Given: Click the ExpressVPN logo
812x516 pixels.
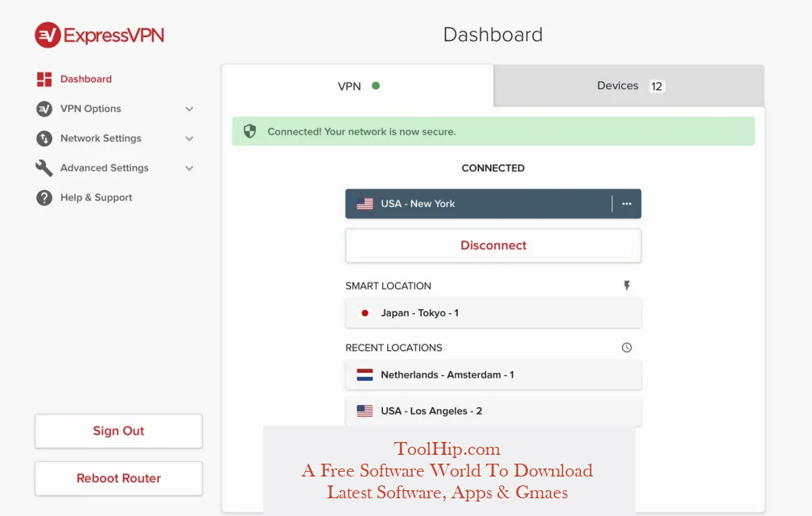Looking at the screenshot, I should [x=100, y=35].
